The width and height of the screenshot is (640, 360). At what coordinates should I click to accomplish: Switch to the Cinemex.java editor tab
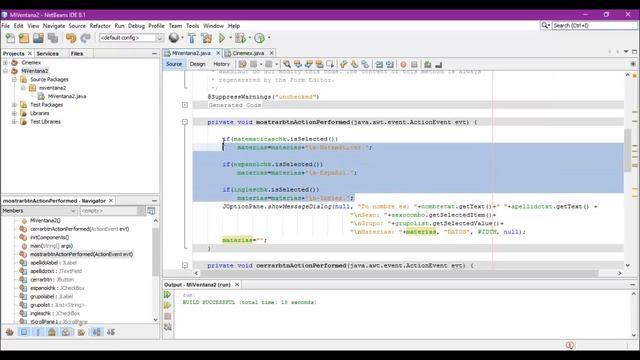pos(248,53)
